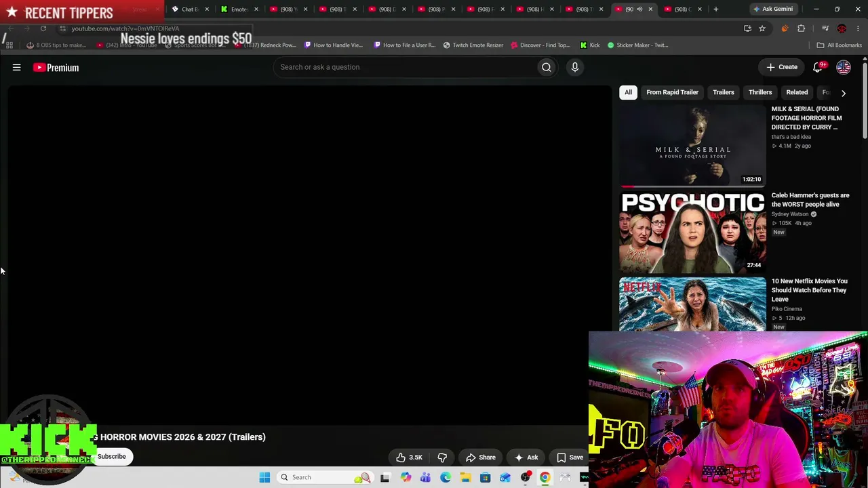Open the 'Discover - Find Top...' bookmark
Screen dimensions: 868x488
click(540, 45)
